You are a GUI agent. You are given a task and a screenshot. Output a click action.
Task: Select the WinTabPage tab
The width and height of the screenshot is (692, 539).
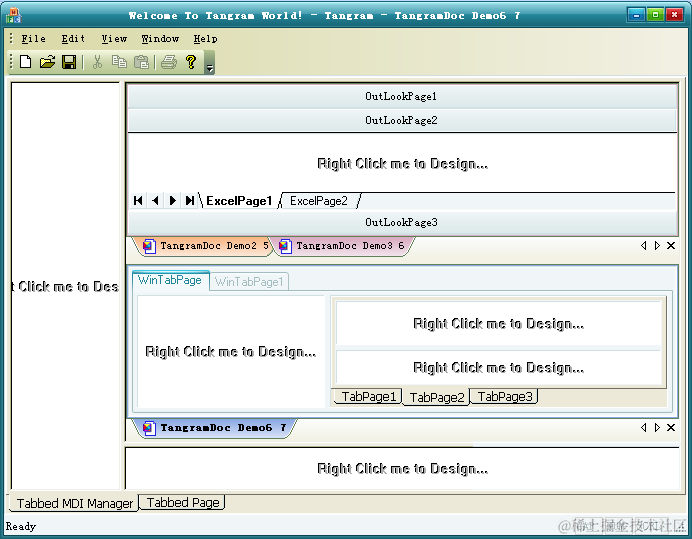(x=170, y=280)
